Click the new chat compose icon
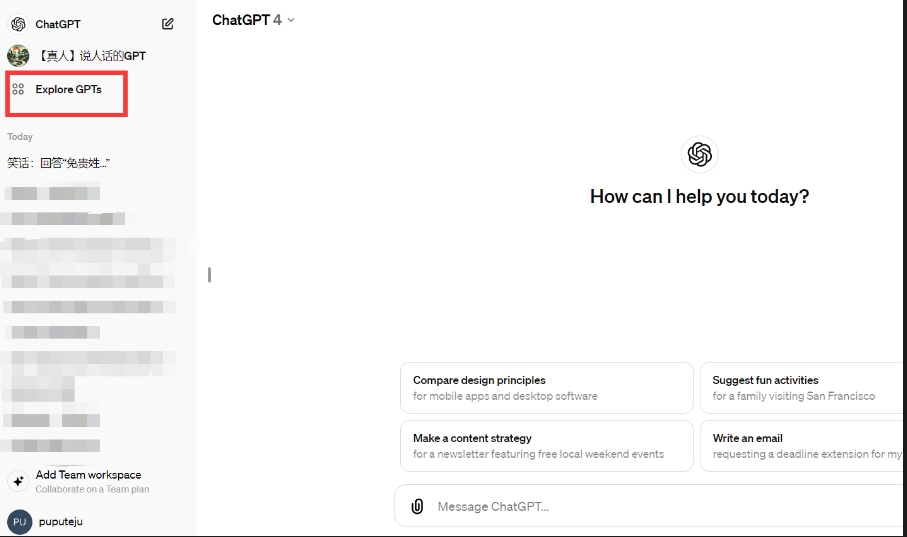 tap(168, 24)
